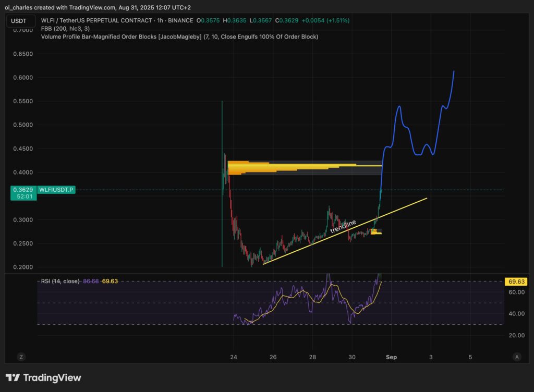Image resolution: width=534 pixels, height=392 pixels.
Task: Click the small order block near trendline end
Action: click(376, 231)
